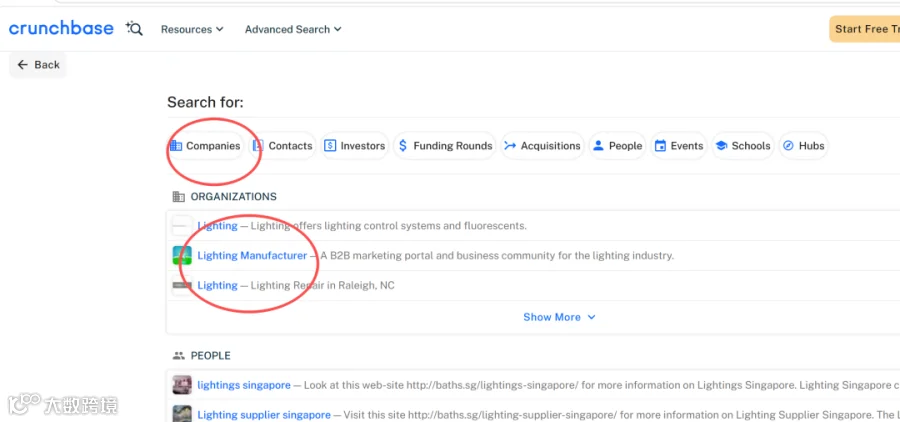Click the Events calendar icon
The width and height of the screenshot is (900, 422).
point(661,146)
